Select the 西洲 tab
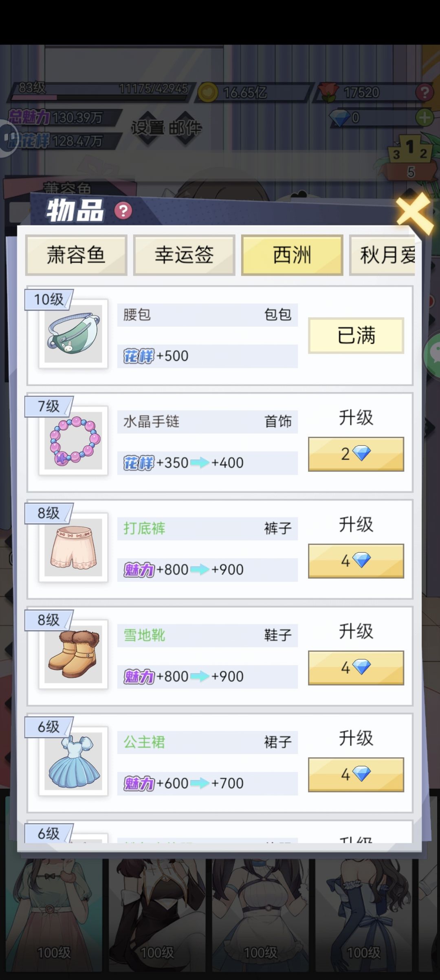The image size is (440, 980). [x=292, y=255]
